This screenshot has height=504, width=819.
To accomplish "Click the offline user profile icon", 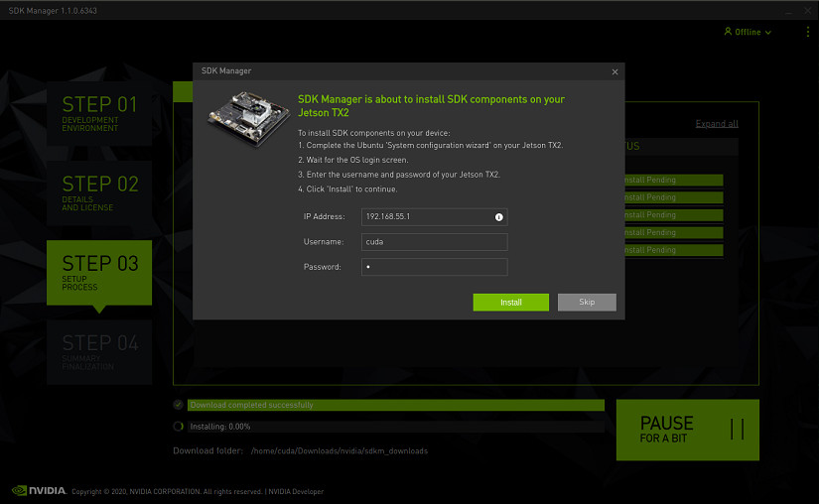I will click(728, 32).
